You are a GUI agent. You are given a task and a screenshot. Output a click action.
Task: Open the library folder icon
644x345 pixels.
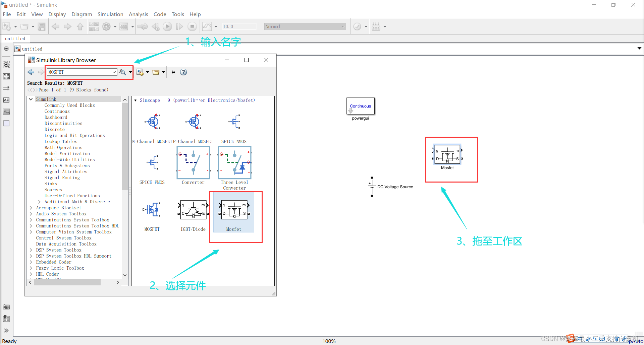point(156,72)
